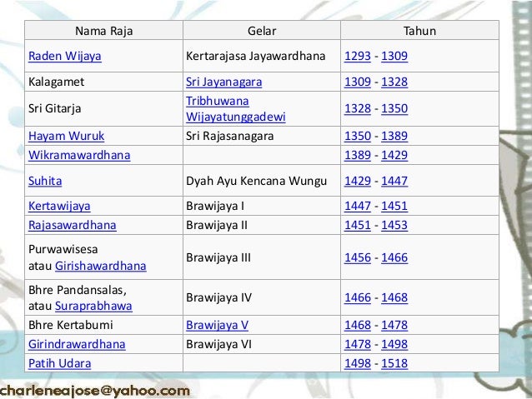The height and width of the screenshot is (399, 532).
Task: Select the Brawijaya III cell
Action: click(262, 257)
